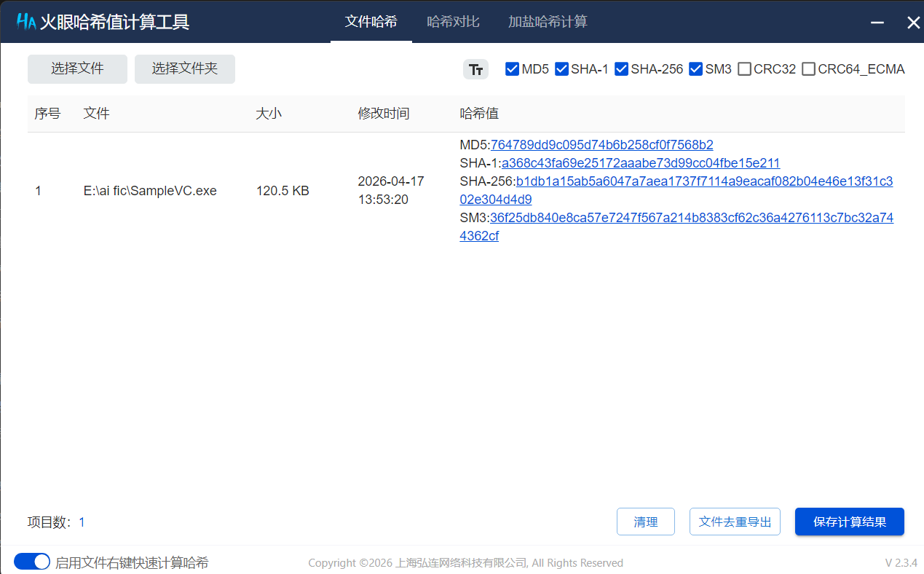Click the 选择文件 button
Screen dimensions: 924x574
point(77,69)
